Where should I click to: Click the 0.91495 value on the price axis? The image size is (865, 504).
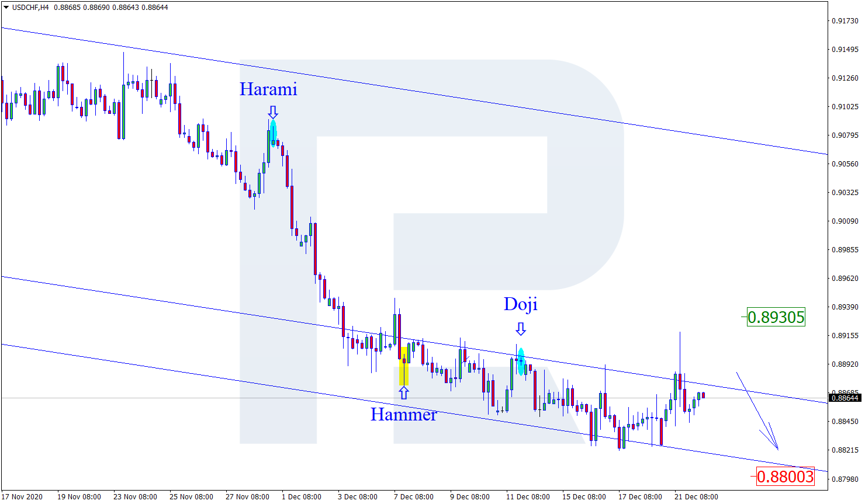[x=845, y=50]
